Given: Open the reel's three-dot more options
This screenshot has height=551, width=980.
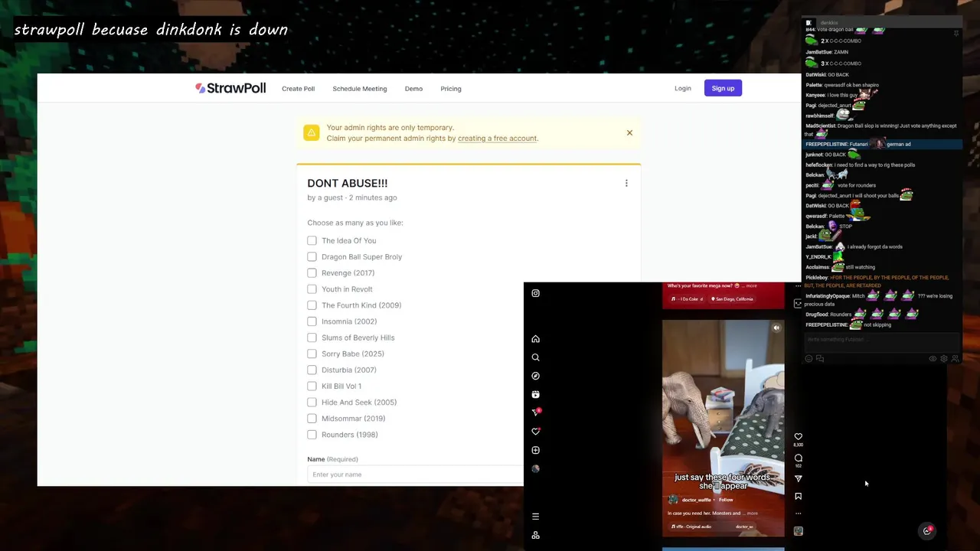Looking at the screenshot, I should coord(799,514).
